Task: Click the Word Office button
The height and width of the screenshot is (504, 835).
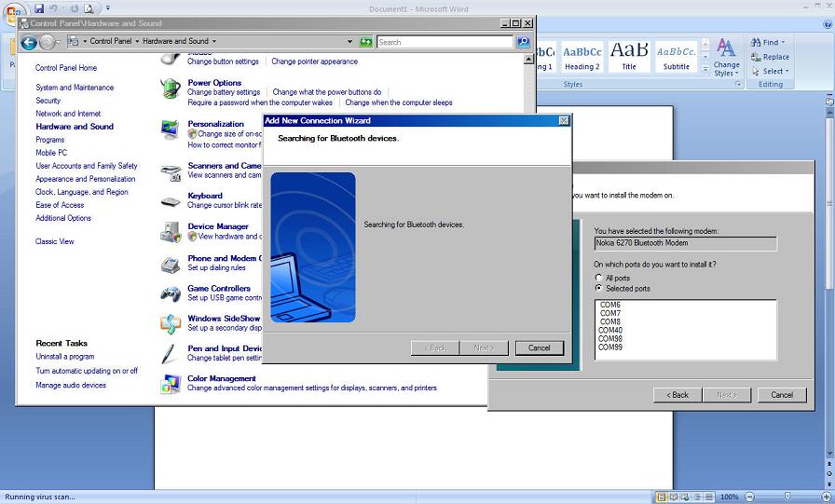Action: [14, 12]
